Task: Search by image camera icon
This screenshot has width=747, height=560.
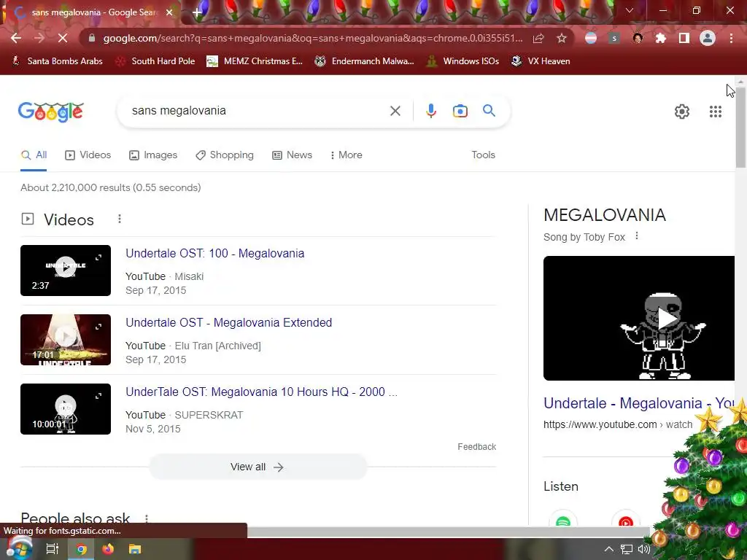Action: click(x=460, y=111)
